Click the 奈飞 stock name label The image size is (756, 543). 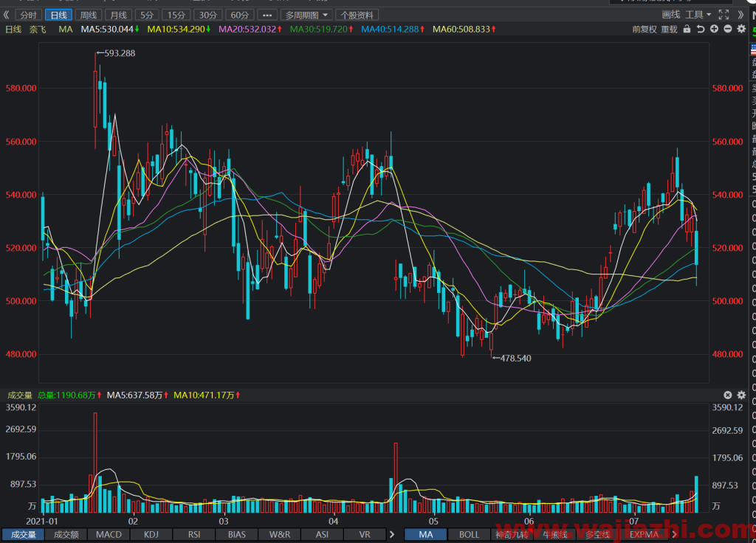pos(38,30)
